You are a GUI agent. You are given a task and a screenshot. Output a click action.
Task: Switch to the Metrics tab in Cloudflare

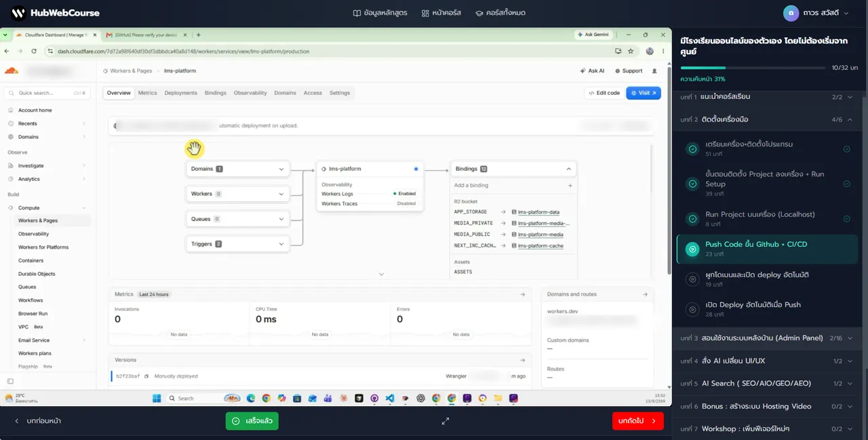click(147, 93)
